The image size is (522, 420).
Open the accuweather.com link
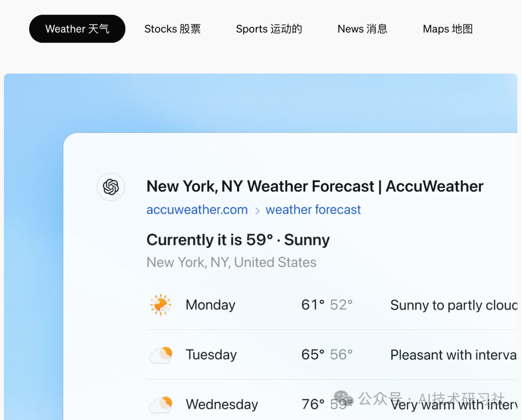click(x=197, y=210)
